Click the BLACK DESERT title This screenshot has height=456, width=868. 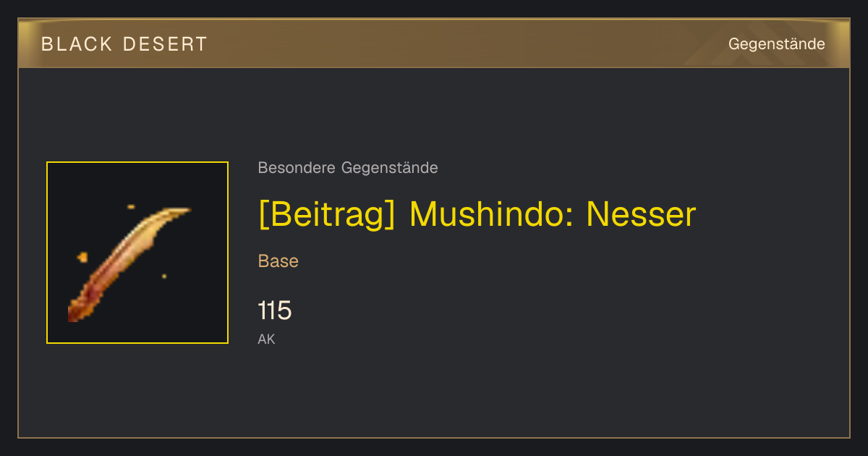coord(124,44)
